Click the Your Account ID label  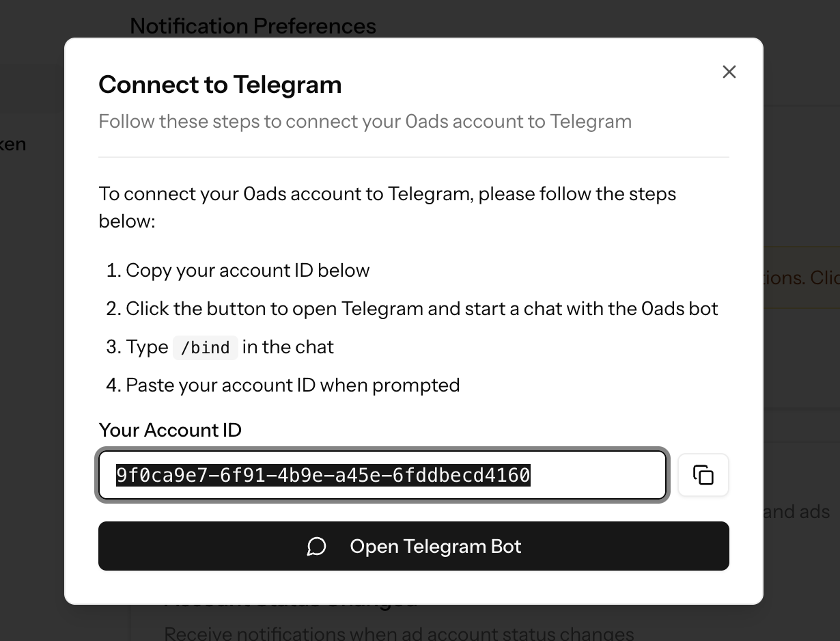click(170, 430)
